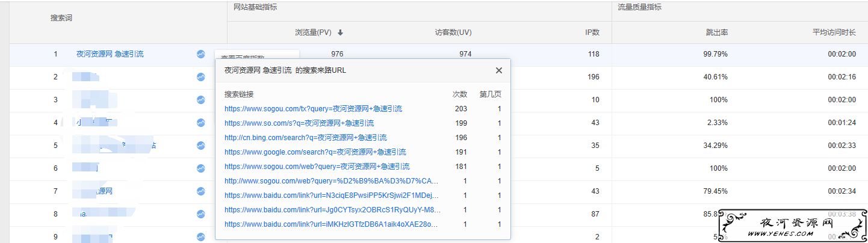Open trend chart icon in row 4
The height and width of the screenshot is (243, 868).
click(x=200, y=123)
